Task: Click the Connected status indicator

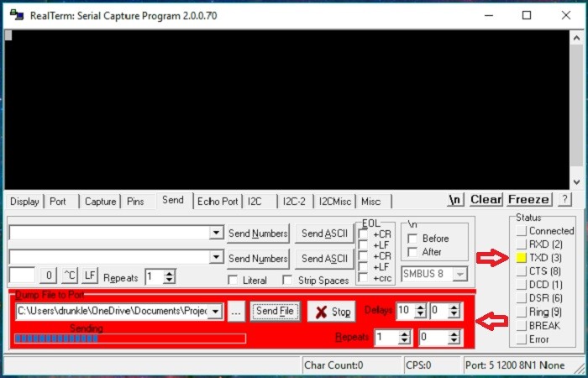Action: (522, 231)
